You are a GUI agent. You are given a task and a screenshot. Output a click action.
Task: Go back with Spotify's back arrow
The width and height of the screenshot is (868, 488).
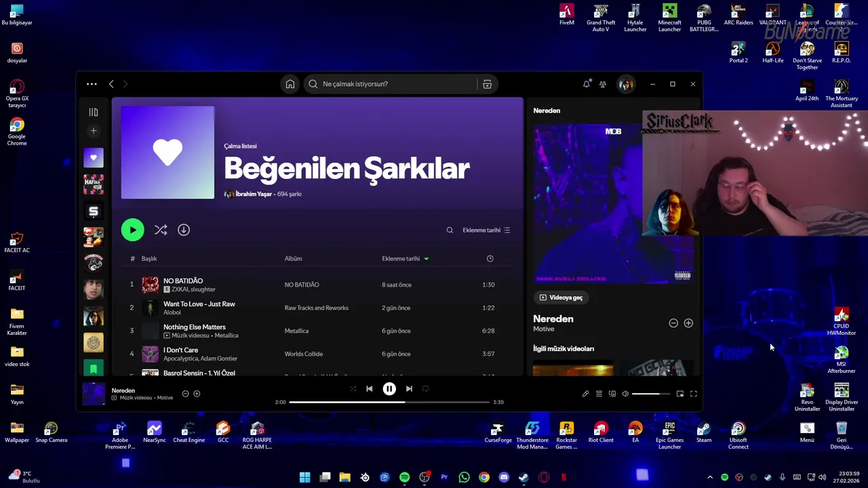(111, 84)
